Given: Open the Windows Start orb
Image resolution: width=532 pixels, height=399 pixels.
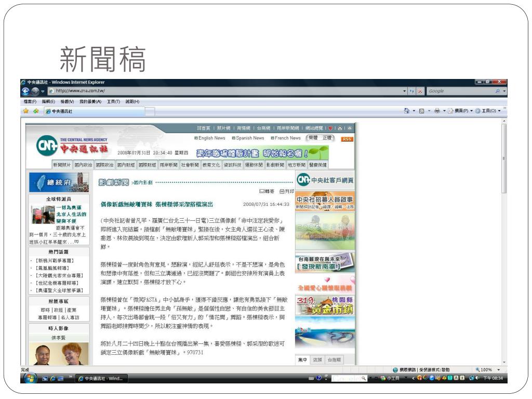Looking at the screenshot, I should 31,378.
